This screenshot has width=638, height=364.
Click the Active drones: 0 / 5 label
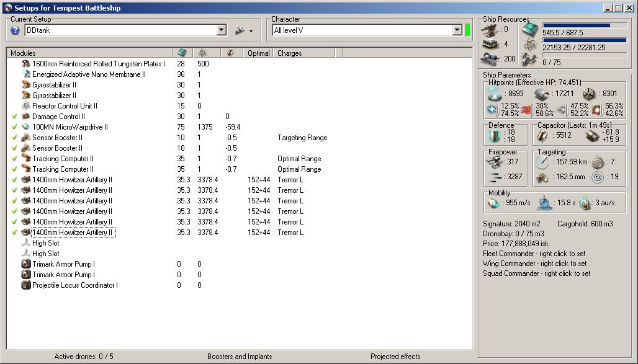[x=84, y=357]
